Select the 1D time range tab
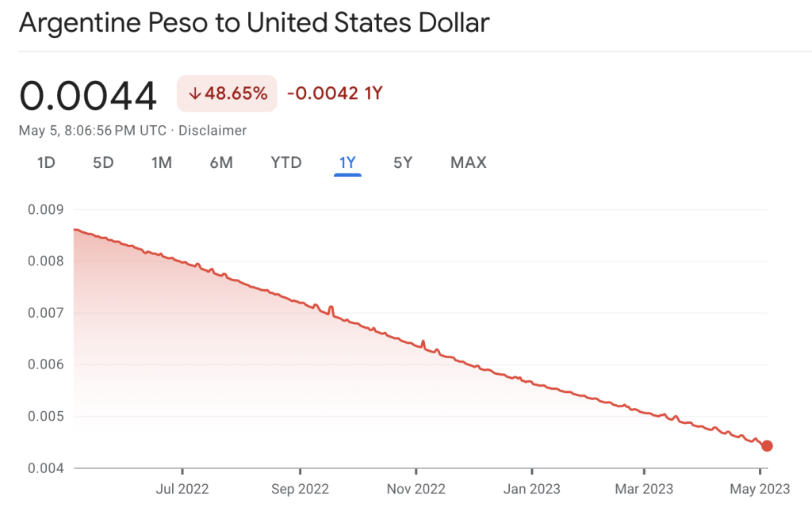The image size is (812, 515). click(x=46, y=163)
